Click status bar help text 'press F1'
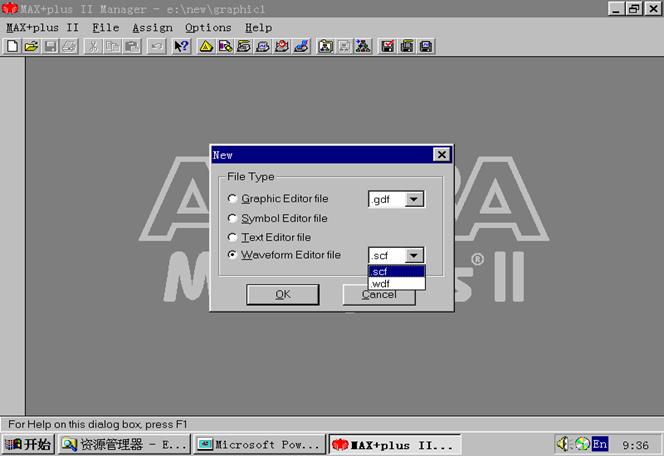The width and height of the screenshot is (664, 456). coord(166,424)
